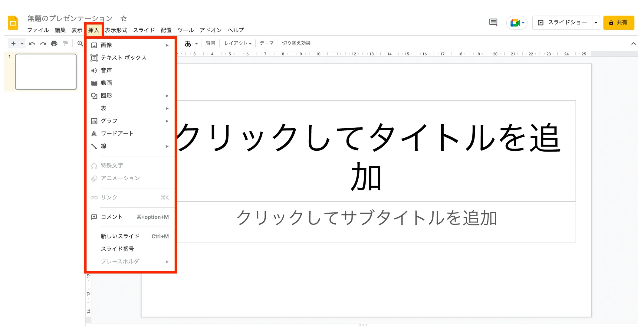Select slide 1 thumbnail in filmstrip
Screen dimensions: 644x331
(46, 72)
